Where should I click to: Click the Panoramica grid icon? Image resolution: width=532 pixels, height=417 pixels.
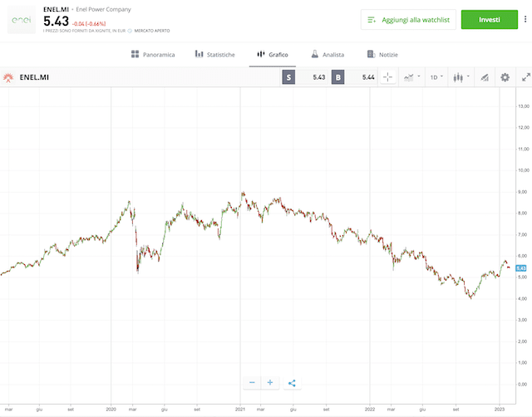click(x=135, y=54)
